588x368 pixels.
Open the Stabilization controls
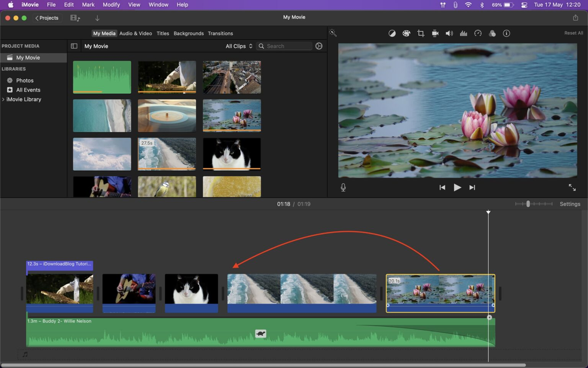435,33
